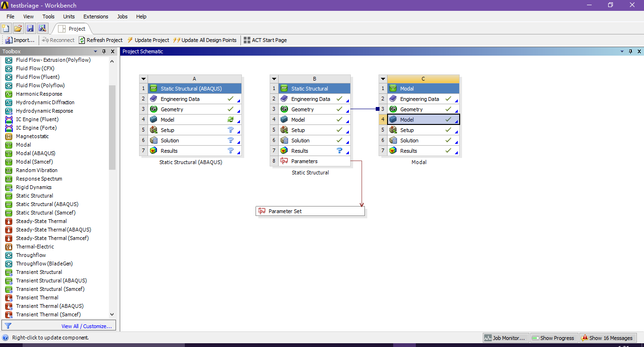This screenshot has height=347, width=644.
Task: Select IC Engine (Forte) in Toolbox
Action: coord(37,128)
